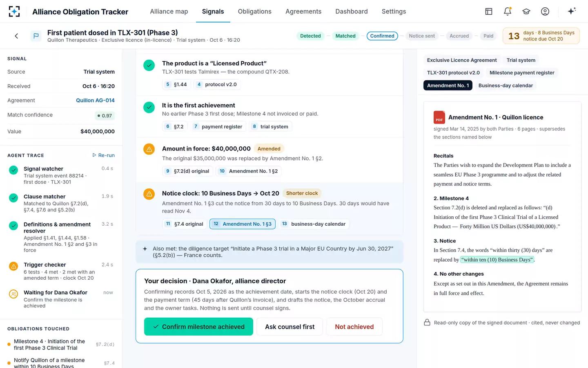The width and height of the screenshot is (588, 368).
Task: Select the Amendment No. 1 document chip
Action: (x=448, y=85)
